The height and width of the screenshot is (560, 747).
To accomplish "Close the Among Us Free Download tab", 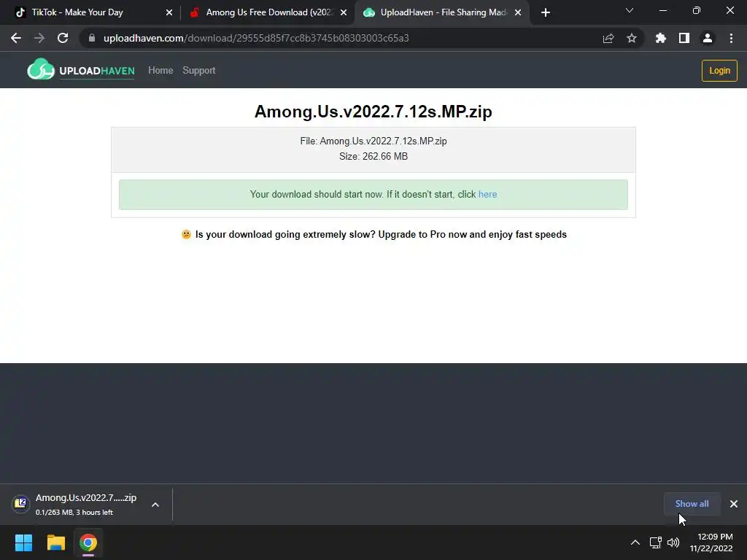I will click(344, 13).
